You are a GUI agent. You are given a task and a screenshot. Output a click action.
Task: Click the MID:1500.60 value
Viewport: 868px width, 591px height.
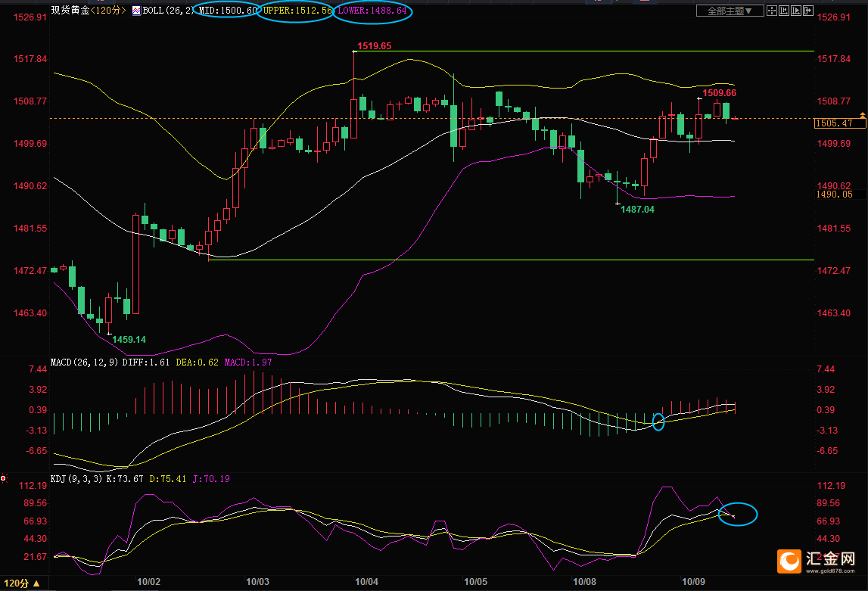click(228, 11)
